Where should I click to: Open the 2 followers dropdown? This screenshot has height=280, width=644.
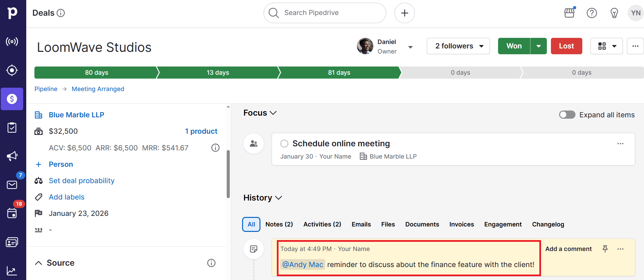458,46
